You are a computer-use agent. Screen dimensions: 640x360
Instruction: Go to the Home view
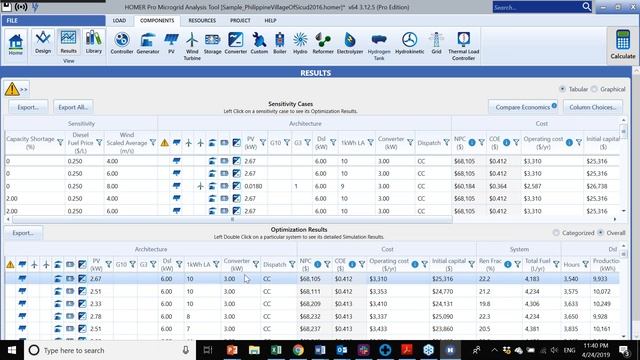click(x=16, y=45)
